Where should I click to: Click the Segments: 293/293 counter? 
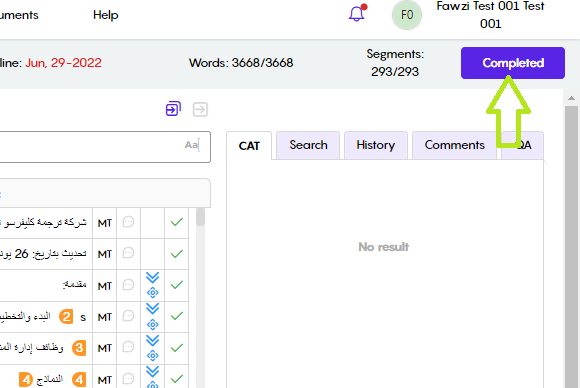395,63
